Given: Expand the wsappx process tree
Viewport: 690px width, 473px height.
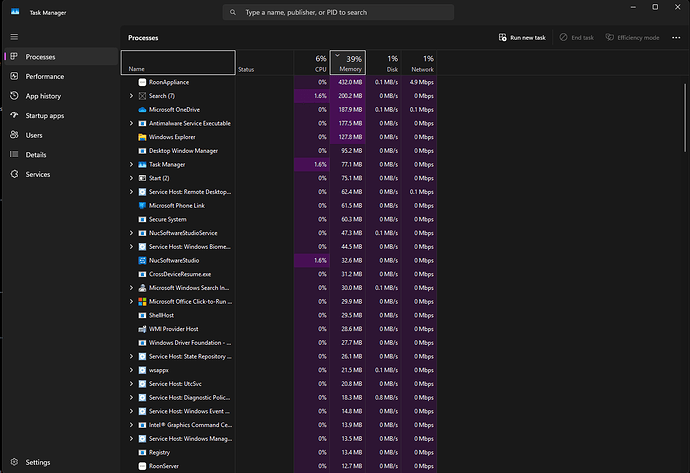Looking at the screenshot, I should coord(131,369).
